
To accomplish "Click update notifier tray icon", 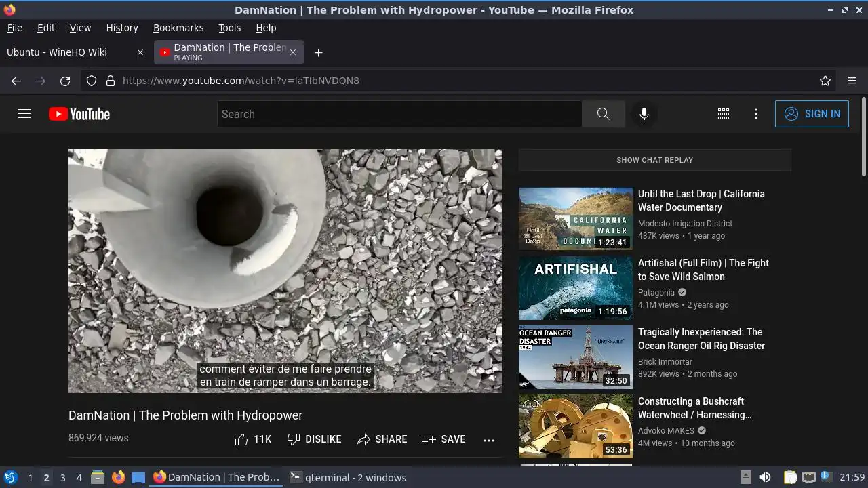I will (826, 476).
